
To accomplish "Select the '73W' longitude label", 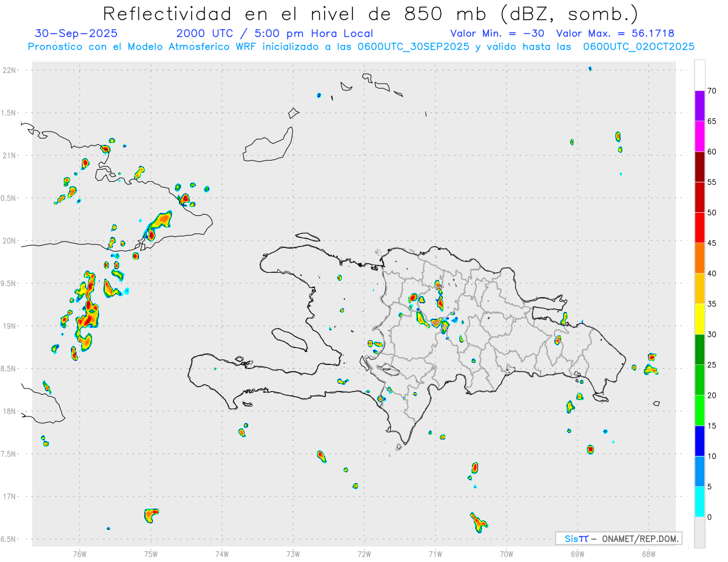I will click(x=293, y=554).
